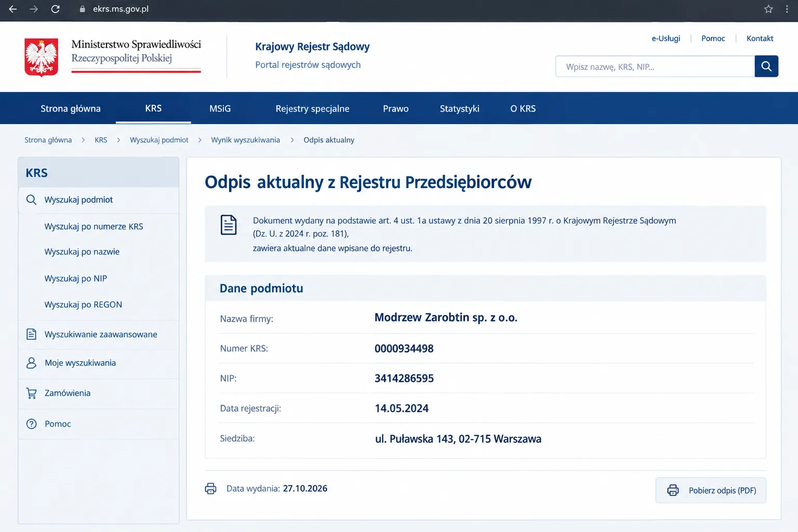Screen dimensions: 798x532
Task: Open the Statystyki navigation item
Action: click(x=459, y=109)
